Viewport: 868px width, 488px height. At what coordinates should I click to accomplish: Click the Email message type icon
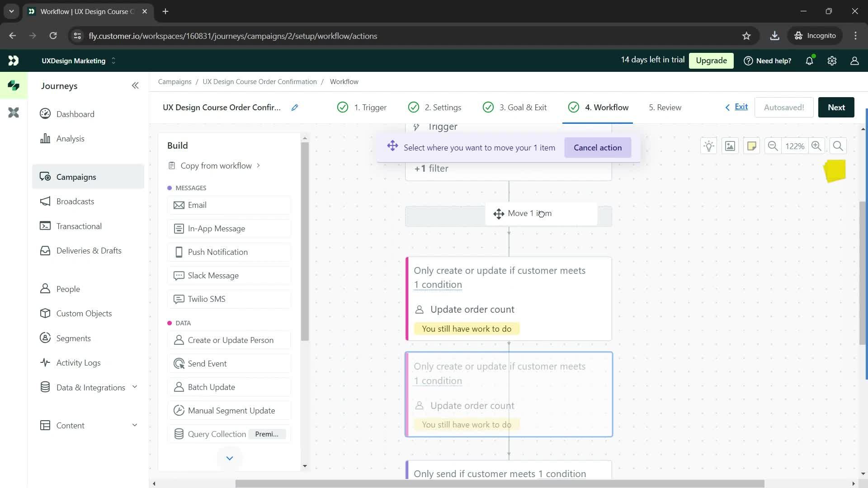(x=179, y=205)
